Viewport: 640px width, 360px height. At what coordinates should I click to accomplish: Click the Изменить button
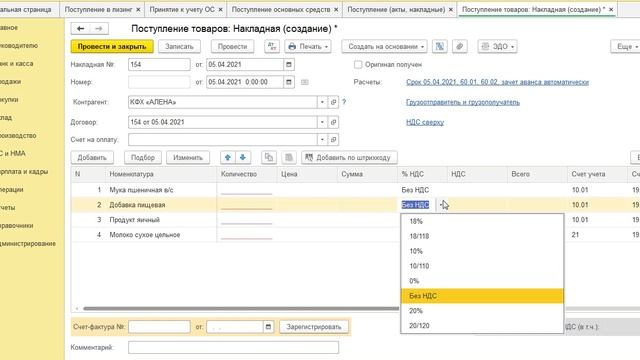(188, 158)
